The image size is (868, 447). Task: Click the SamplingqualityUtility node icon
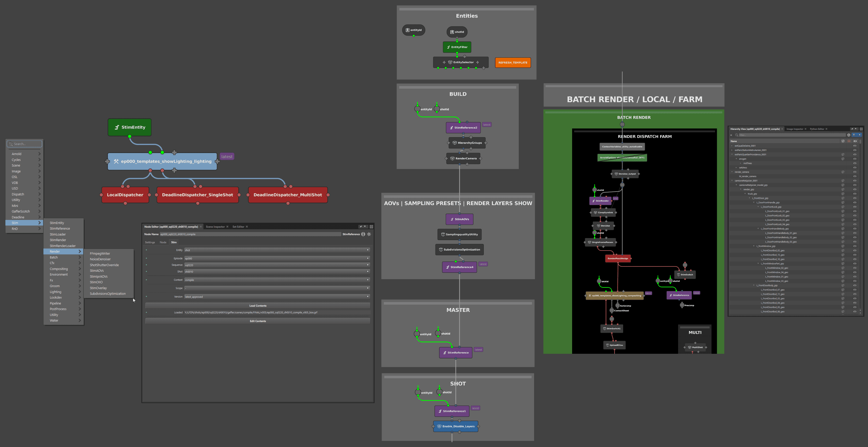coord(443,234)
